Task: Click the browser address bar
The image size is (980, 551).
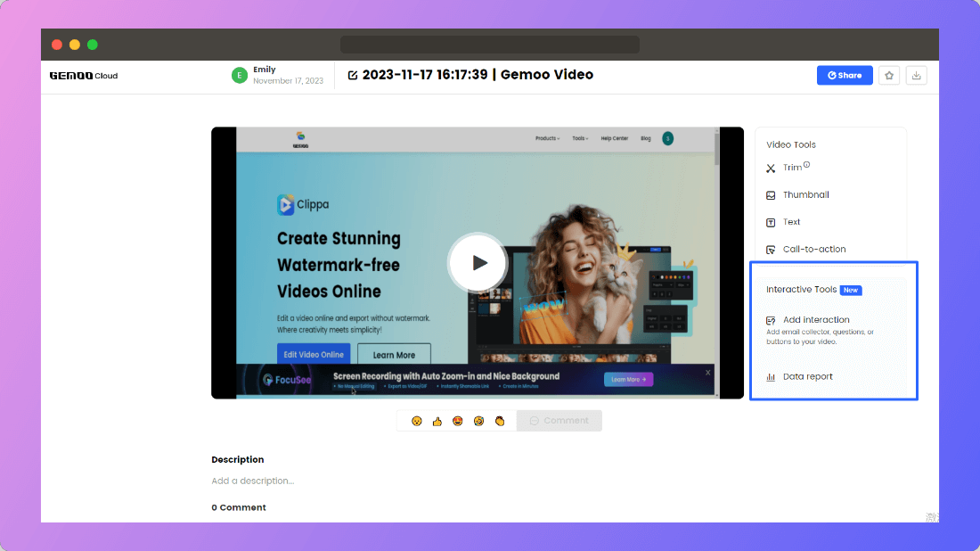Action: point(490,45)
